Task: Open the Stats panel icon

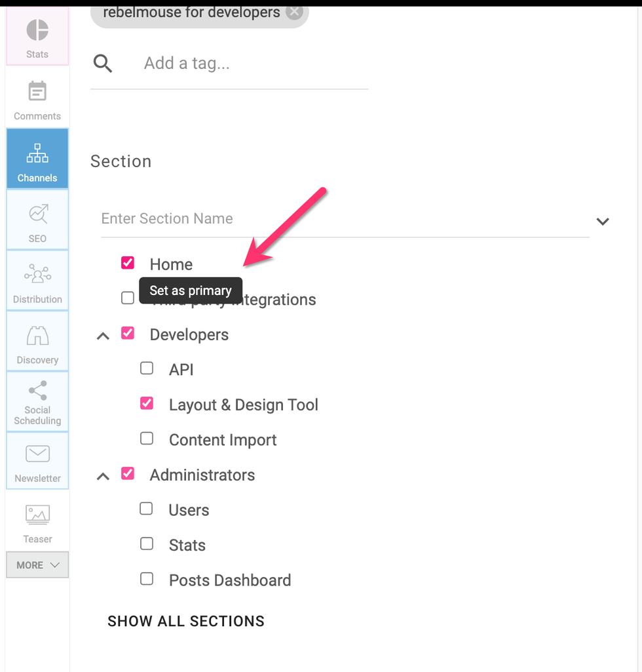Action: click(37, 31)
